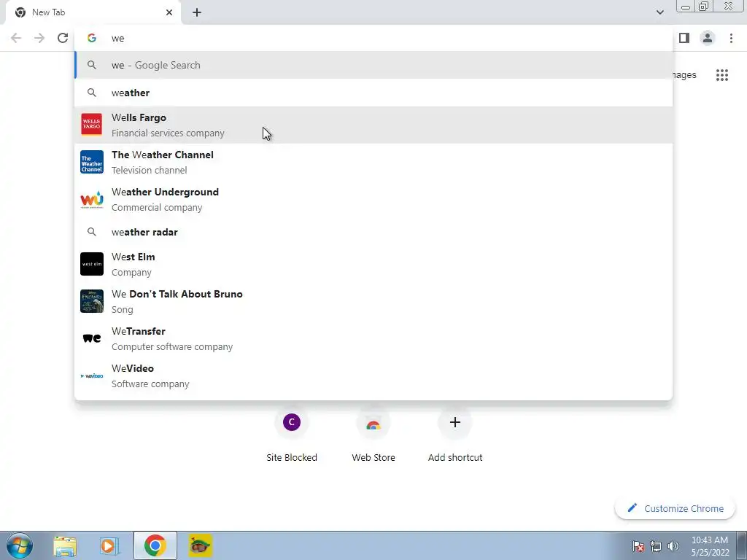Select the West Elm suggestion
The image size is (747, 560).
pyautogui.click(x=373, y=264)
